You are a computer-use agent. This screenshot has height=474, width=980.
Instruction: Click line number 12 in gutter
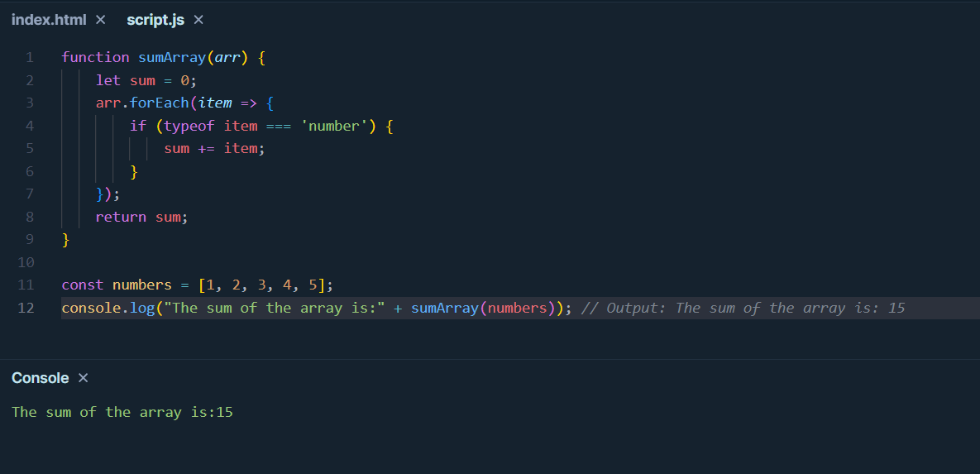pos(26,308)
